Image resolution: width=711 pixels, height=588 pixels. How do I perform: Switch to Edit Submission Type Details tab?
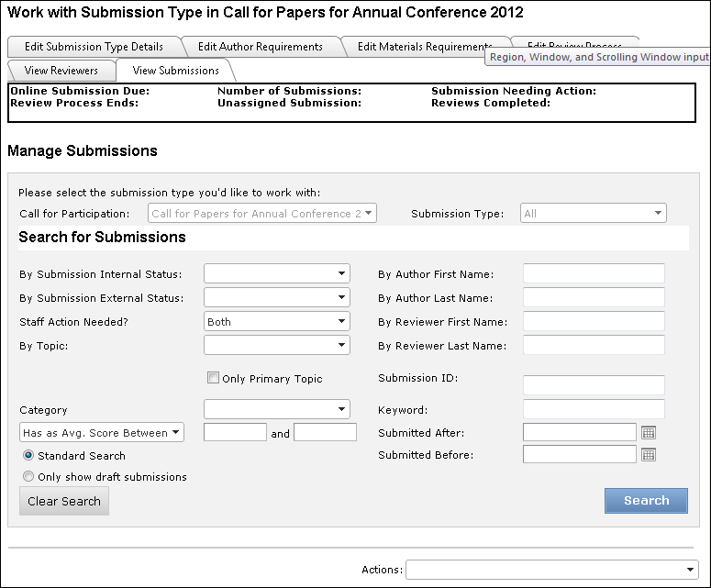(94, 47)
